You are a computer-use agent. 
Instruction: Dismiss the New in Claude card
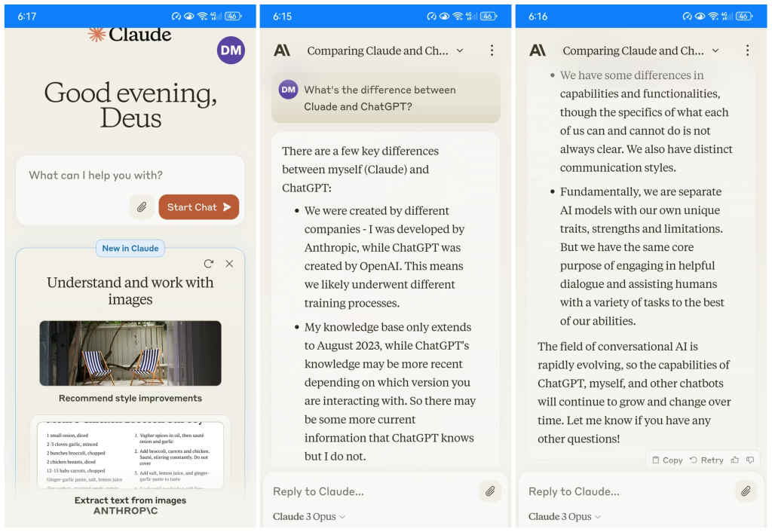click(x=229, y=264)
